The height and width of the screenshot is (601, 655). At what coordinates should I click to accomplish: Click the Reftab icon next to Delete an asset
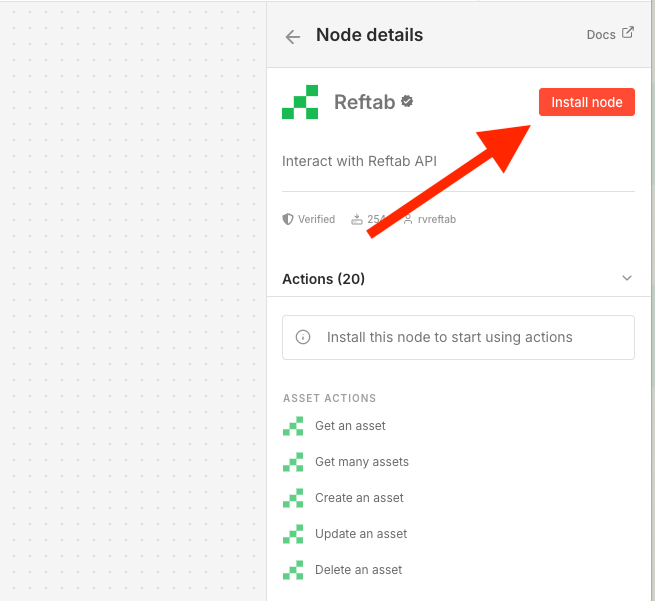pyautogui.click(x=293, y=571)
